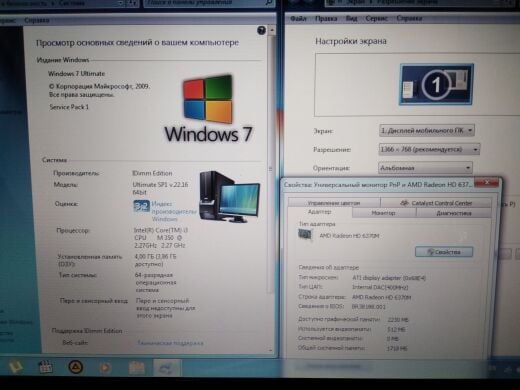Click the 512 МБ video memory value
Image resolution: width=520 pixels, height=390 pixels.
[x=397, y=329]
